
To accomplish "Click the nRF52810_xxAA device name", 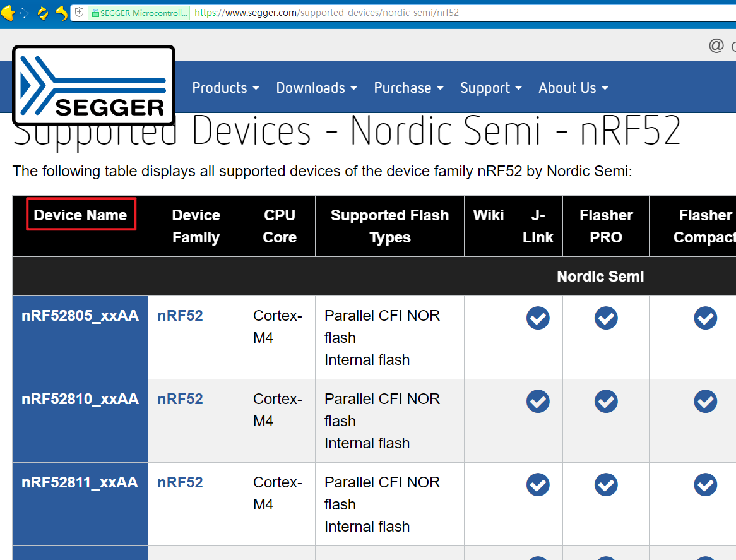I will coord(80,399).
